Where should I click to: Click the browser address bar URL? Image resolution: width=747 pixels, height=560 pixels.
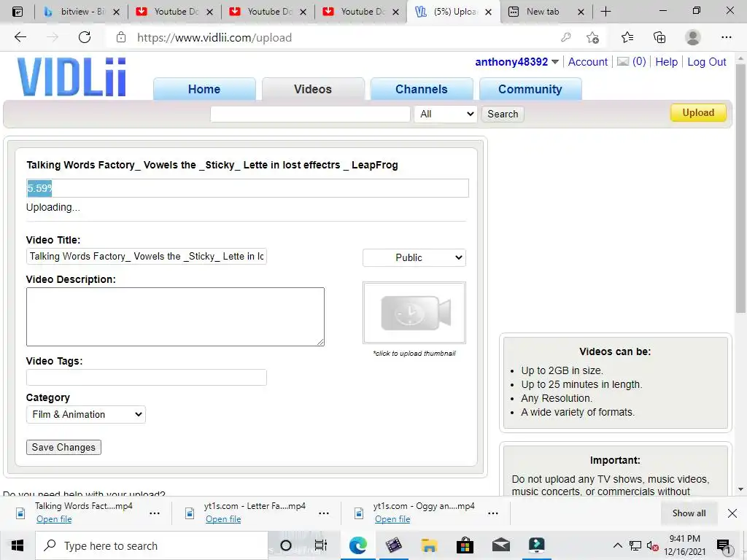214,37
